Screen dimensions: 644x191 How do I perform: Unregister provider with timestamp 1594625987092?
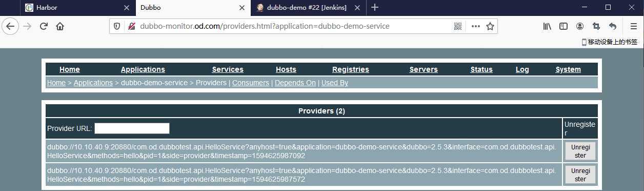pos(580,151)
